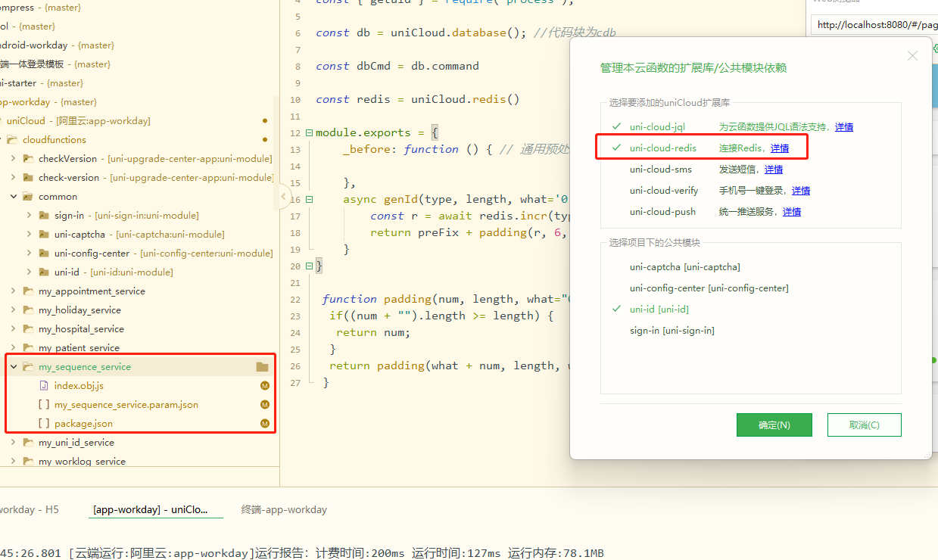The width and height of the screenshot is (938, 560).
Task: Click the uni-captcha folder icon in tree
Action: [x=43, y=235]
